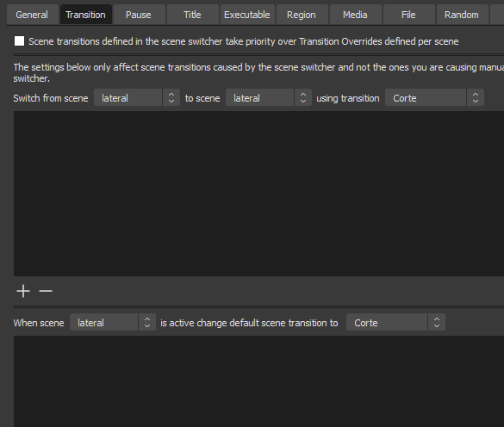Switch to the Pause tab
This screenshot has height=427, width=504.
pos(139,15)
